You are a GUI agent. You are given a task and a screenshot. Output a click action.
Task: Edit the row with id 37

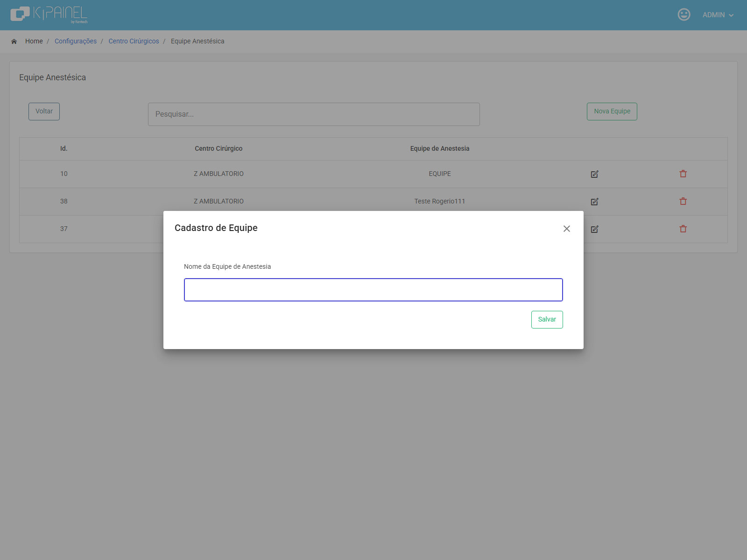tap(594, 229)
